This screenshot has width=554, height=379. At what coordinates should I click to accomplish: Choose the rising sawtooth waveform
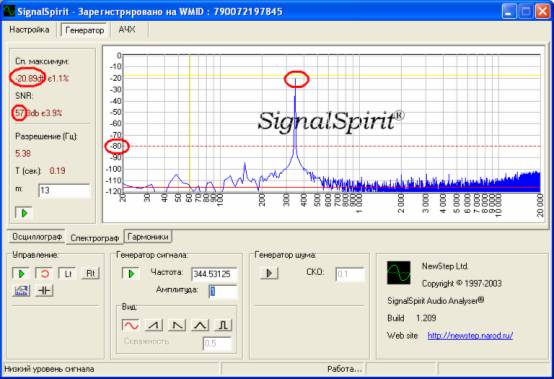[x=154, y=325]
